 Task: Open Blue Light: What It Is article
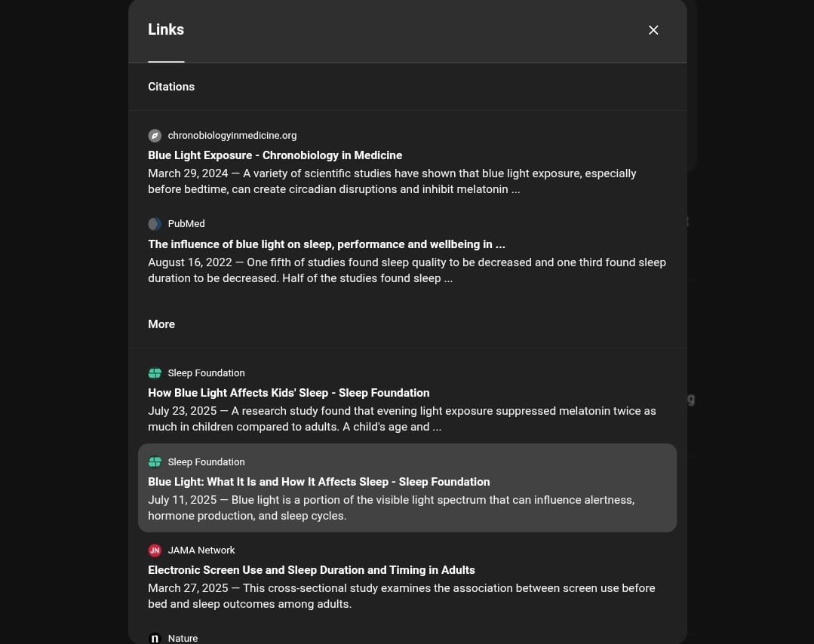(x=319, y=482)
